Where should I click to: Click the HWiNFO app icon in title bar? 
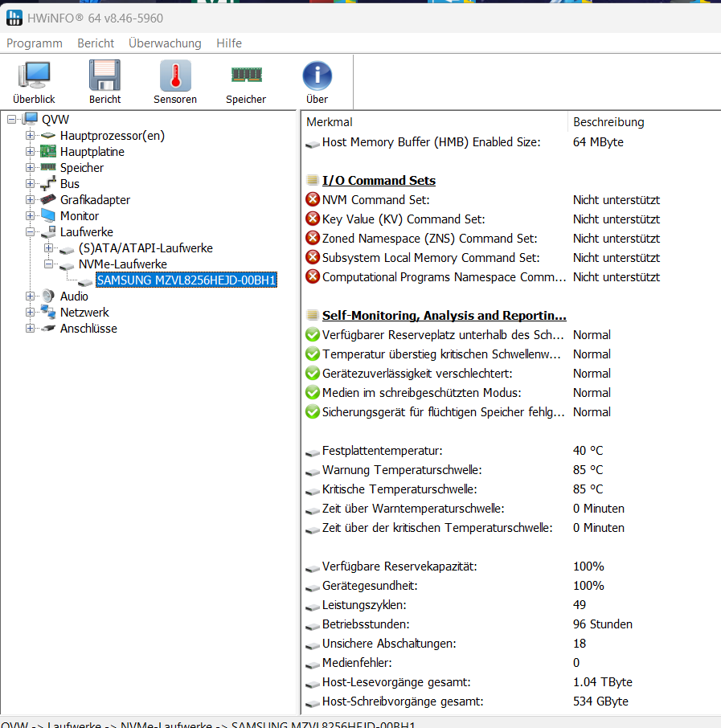click(x=14, y=18)
